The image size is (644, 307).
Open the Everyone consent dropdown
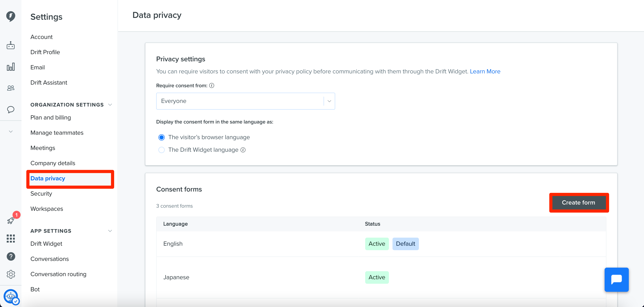[x=245, y=101]
